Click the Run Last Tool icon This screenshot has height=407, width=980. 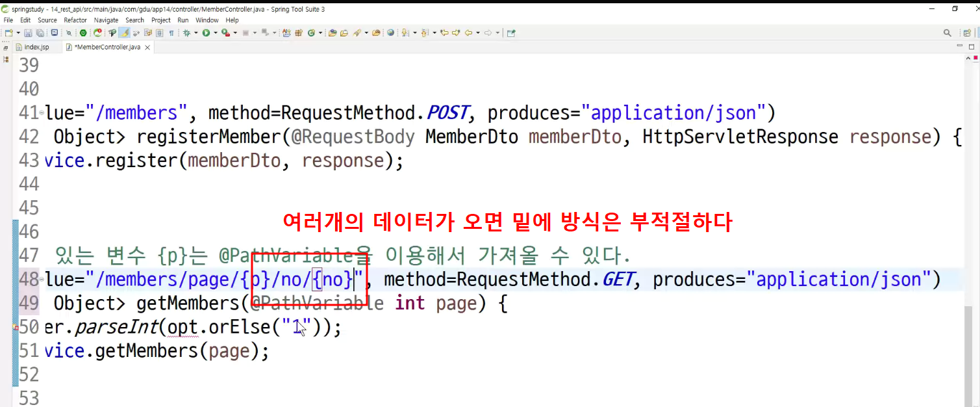[x=225, y=33]
